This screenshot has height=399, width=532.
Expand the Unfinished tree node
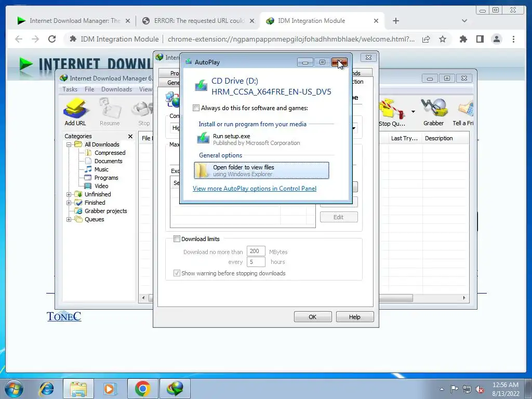tap(69, 194)
